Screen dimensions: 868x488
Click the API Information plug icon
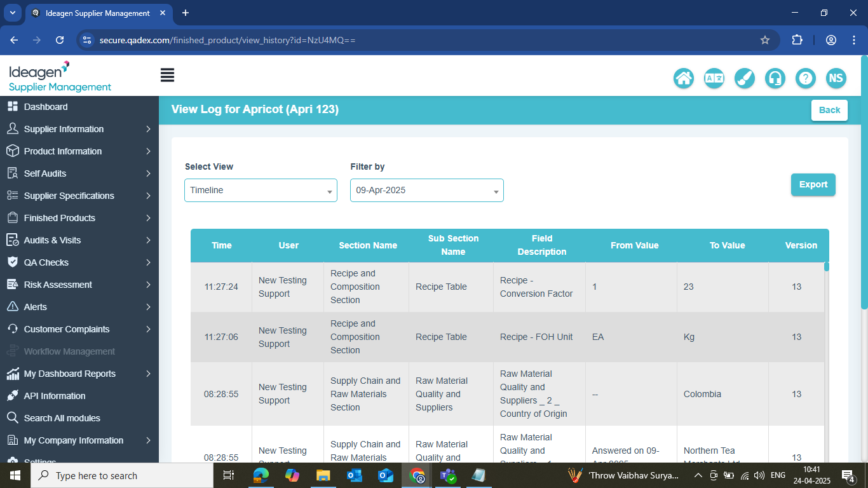(x=12, y=396)
